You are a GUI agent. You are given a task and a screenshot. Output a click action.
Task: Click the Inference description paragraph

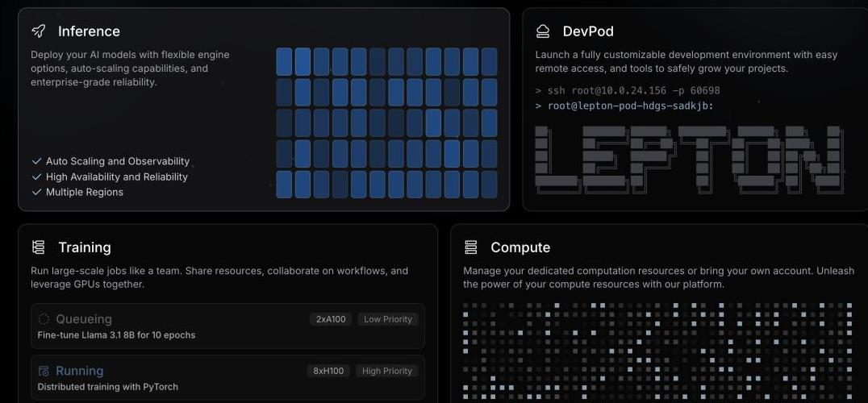[x=130, y=69]
